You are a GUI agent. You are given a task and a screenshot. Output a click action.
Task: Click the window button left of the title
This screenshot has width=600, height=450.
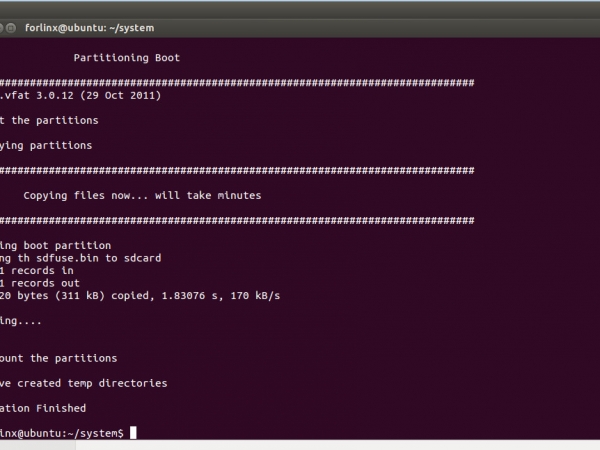click(x=9, y=28)
